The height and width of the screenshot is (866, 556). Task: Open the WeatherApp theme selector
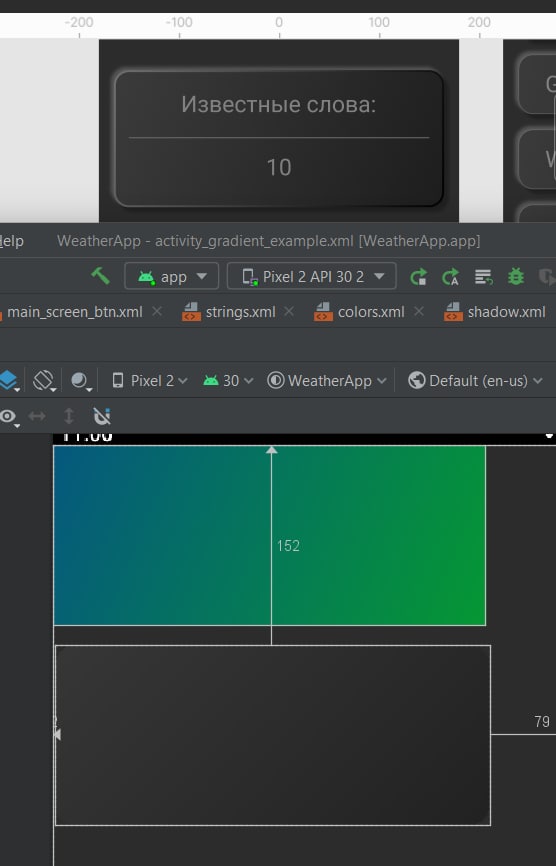pyautogui.click(x=327, y=381)
